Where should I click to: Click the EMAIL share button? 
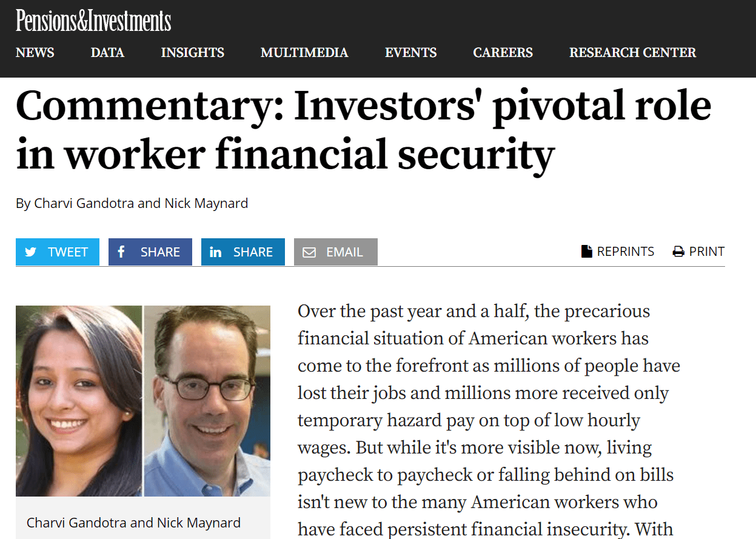(336, 252)
